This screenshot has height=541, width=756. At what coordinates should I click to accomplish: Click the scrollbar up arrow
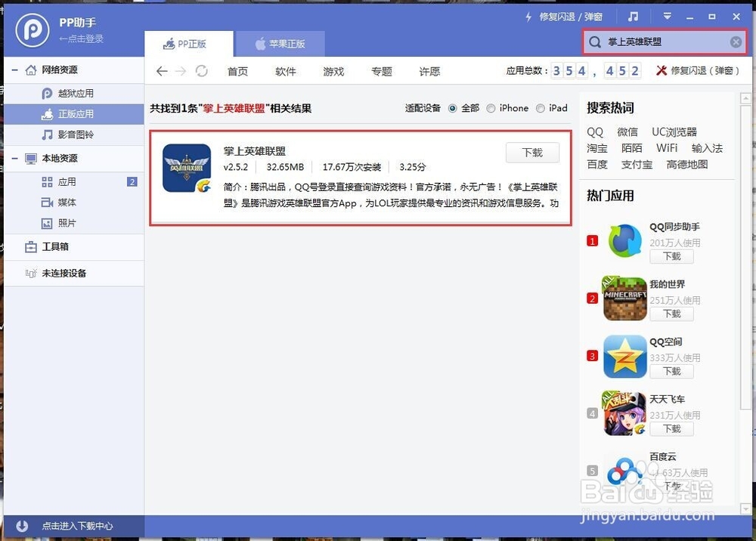pyautogui.click(x=745, y=98)
